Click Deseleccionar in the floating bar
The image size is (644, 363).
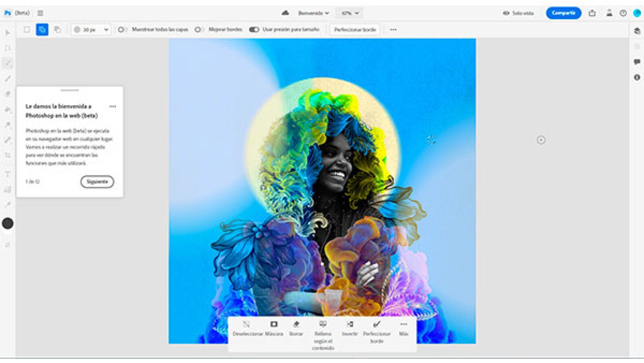[x=246, y=324]
